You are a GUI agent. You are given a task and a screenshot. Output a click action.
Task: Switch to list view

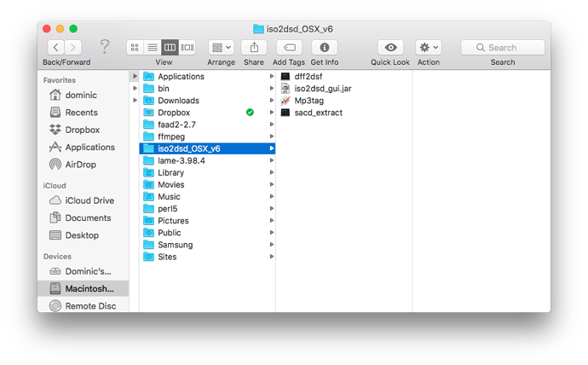coord(153,47)
